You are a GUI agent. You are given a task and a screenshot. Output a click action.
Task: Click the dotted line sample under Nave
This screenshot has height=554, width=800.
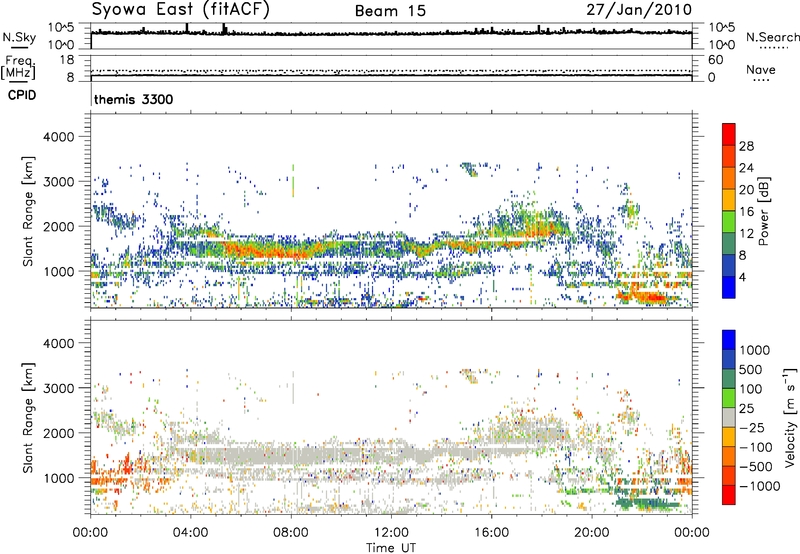pos(761,80)
